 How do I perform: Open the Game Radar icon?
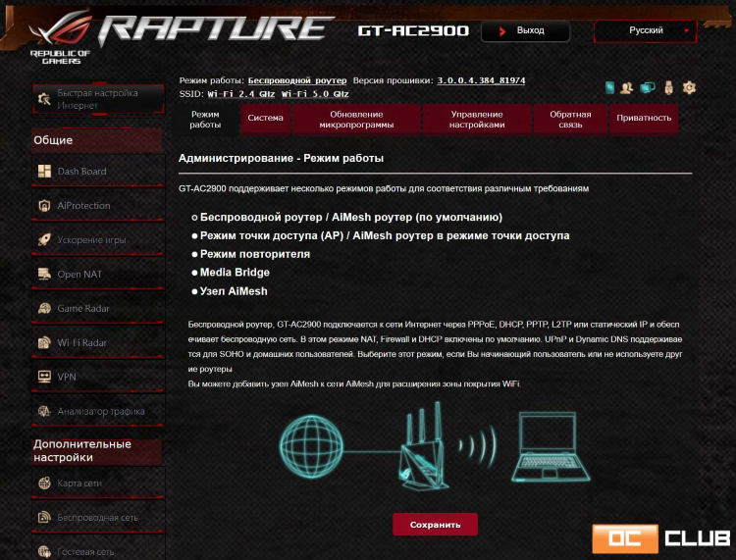[44, 308]
